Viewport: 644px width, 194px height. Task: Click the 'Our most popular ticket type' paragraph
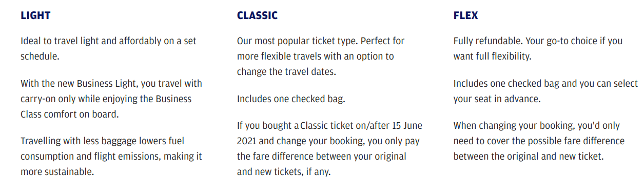pyautogui.click(x=321, y=56)
